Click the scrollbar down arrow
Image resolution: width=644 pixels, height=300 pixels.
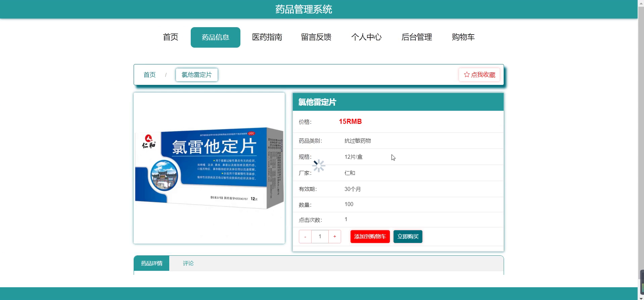(x=641, y=298)
